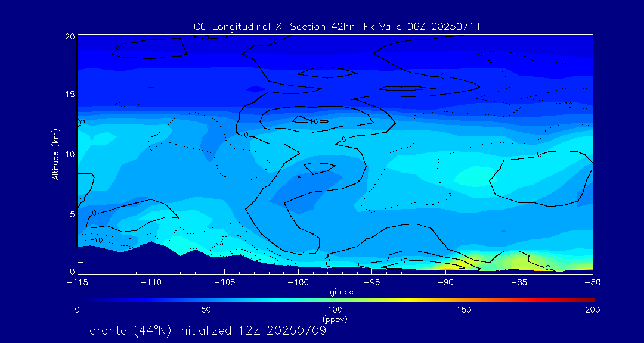Click the altitude tick label '20'
This screenshot has height=343, width=644.
click(69, 36)
